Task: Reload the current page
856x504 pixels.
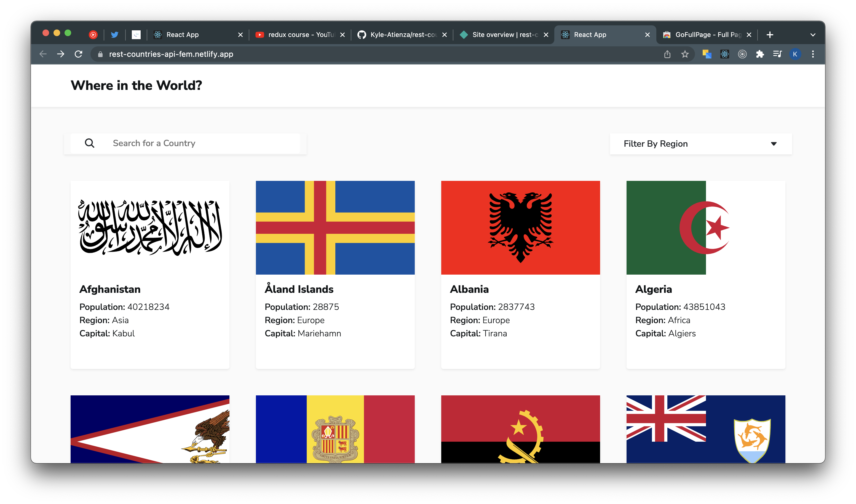Action: [x=79, y=54]
